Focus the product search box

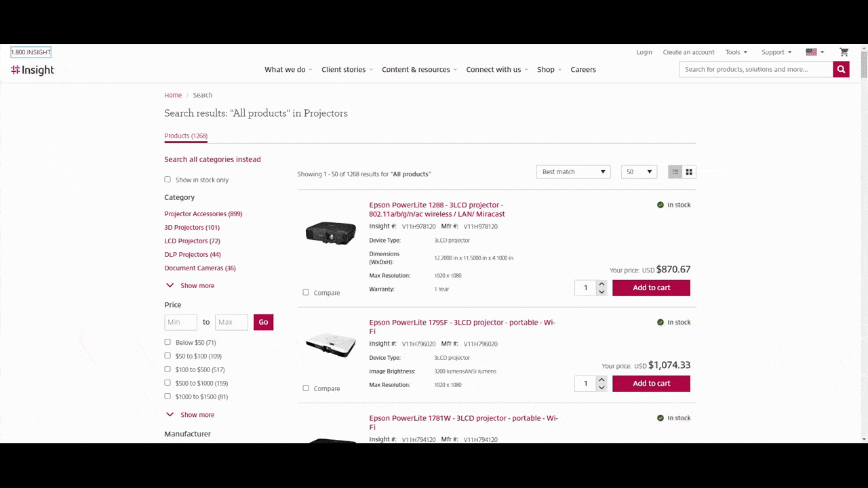coord(756,69)
